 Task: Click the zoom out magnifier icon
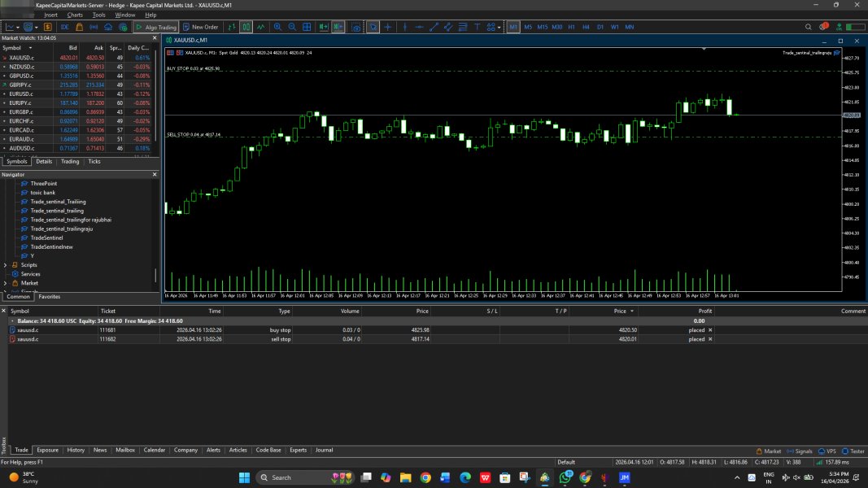(x=292, y=27)
